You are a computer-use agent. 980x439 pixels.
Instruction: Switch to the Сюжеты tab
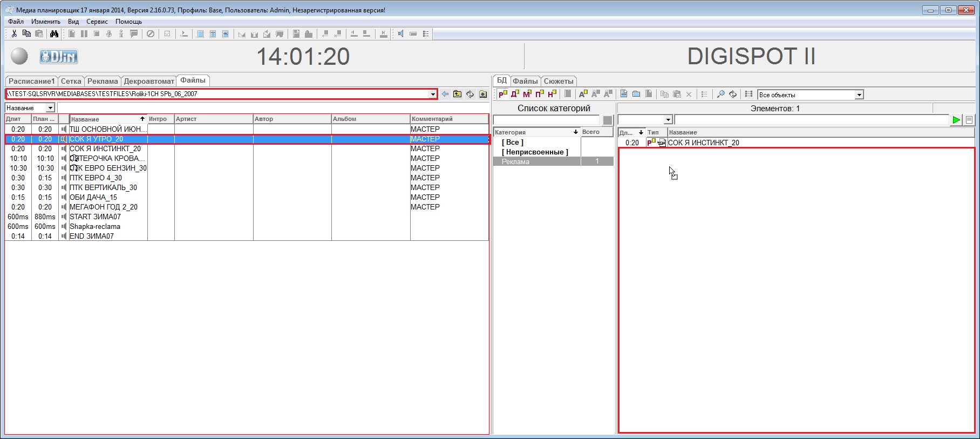point(559,81)
